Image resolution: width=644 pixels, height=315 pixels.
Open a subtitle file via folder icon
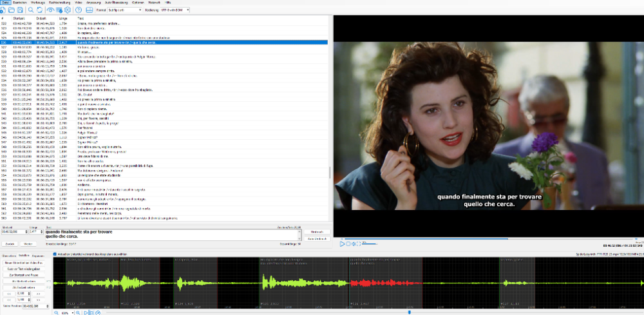pos(12,10)
